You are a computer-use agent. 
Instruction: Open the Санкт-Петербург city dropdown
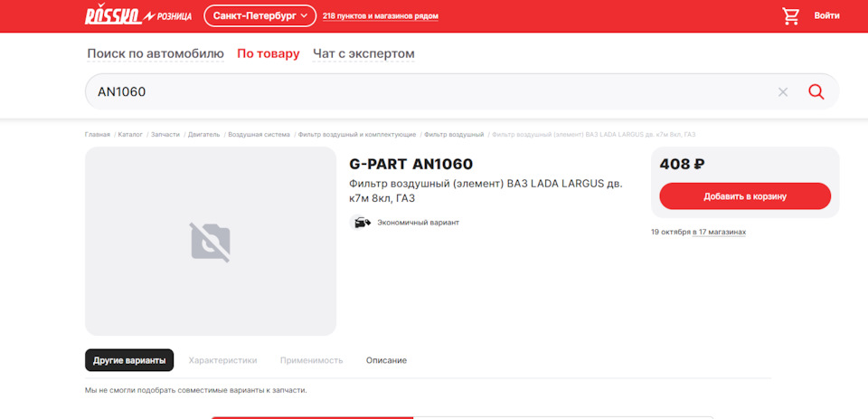tap(260, 16)
